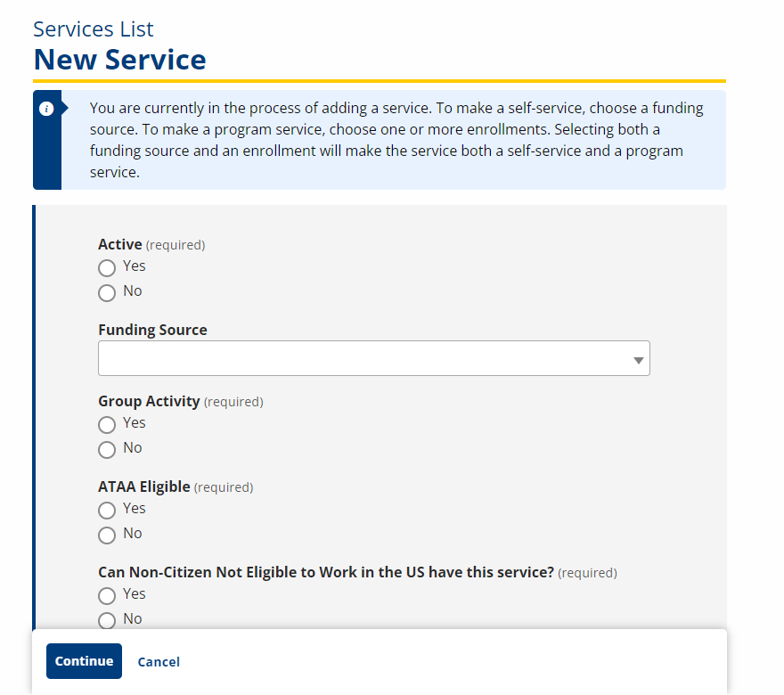The height and width of the screenshot is (695, 784).
Task: Click the Funding Source dropdown arrow
Action: 638,360
